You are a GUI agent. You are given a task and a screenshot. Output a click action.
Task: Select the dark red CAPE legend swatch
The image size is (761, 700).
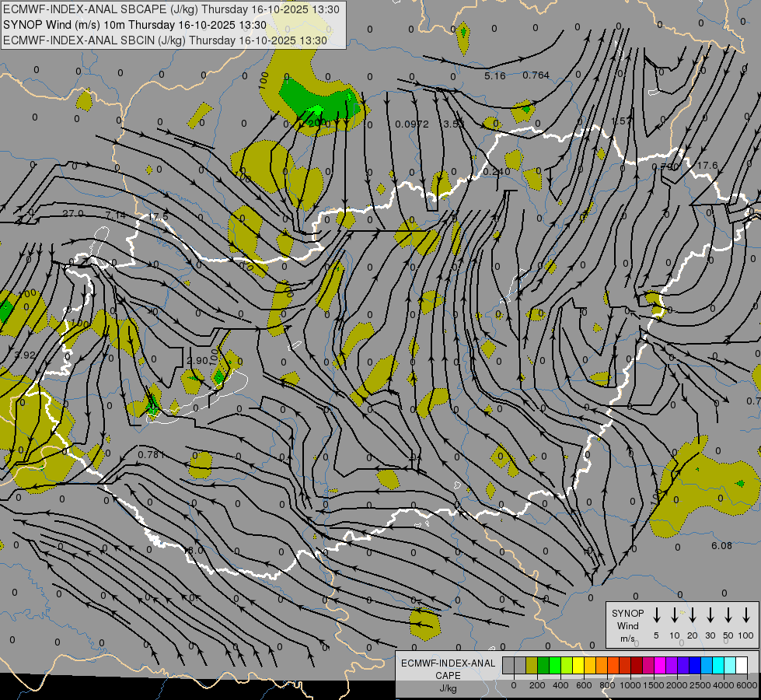(637, 665)
